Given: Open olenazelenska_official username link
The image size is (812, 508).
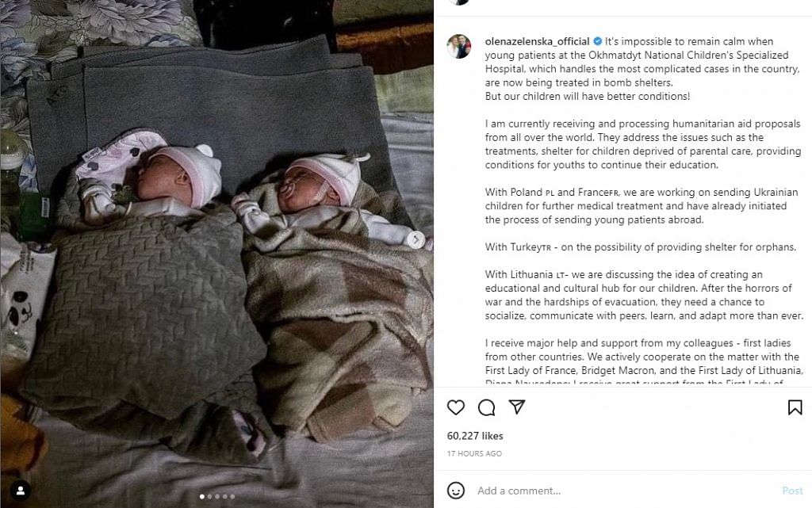Looking at the screenshot, I should tap(537, 41).
